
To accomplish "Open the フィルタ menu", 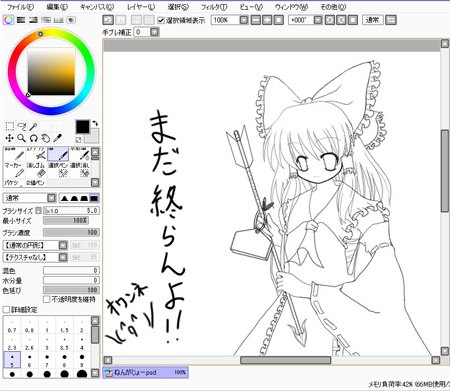I will tap(214, 7).
